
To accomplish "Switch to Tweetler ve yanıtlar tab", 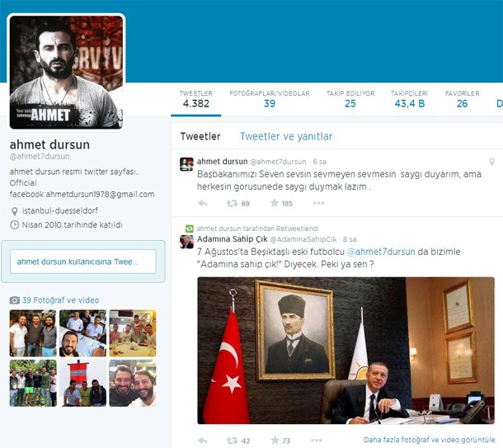I will click(286, 136).
